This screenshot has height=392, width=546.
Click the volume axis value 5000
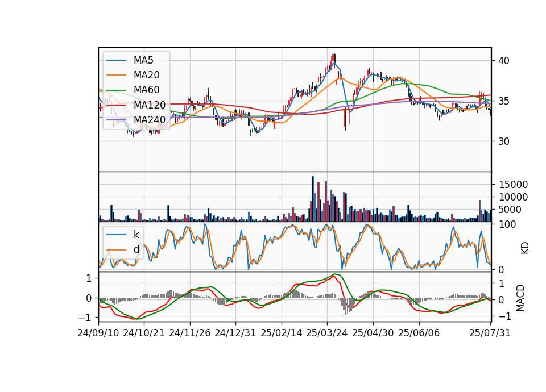click(510, 210)
